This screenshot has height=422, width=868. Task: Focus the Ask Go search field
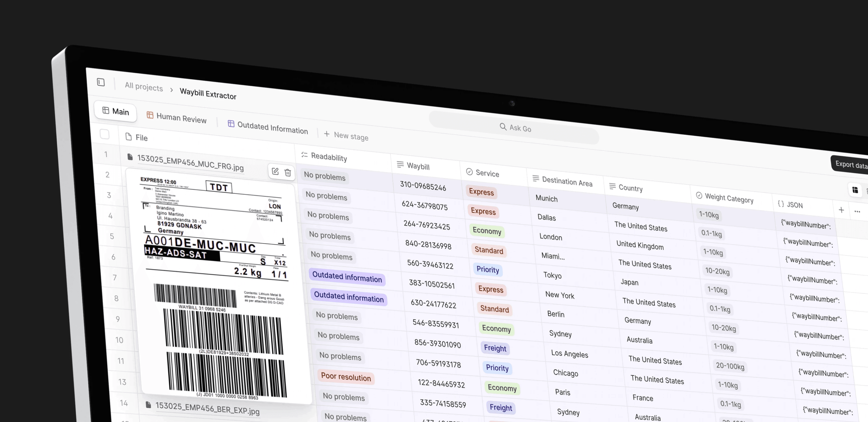pyautogui.click(x=514, y=127)
